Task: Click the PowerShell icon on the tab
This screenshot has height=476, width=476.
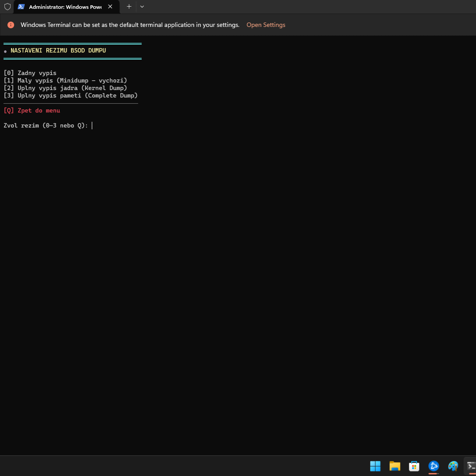Action: pos(21,7)
